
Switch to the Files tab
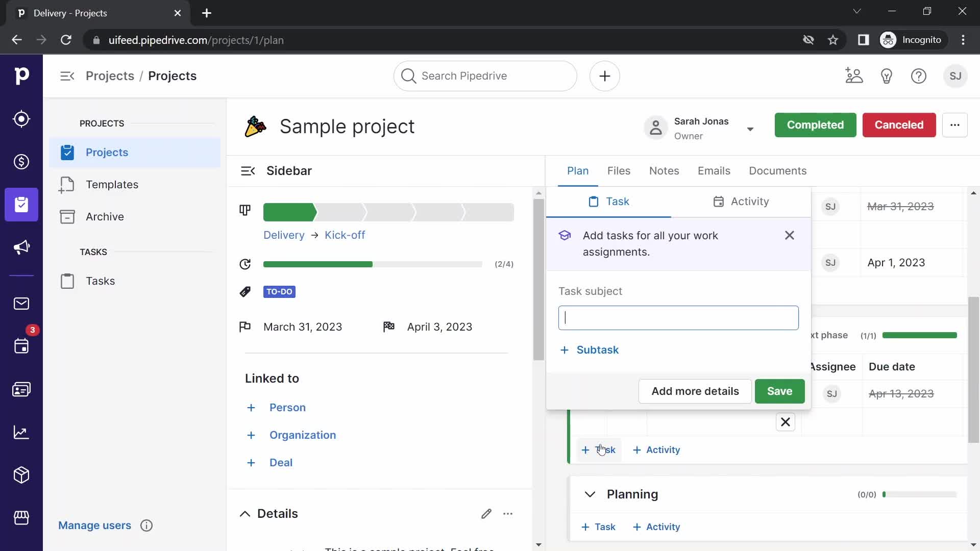[619, 171]
